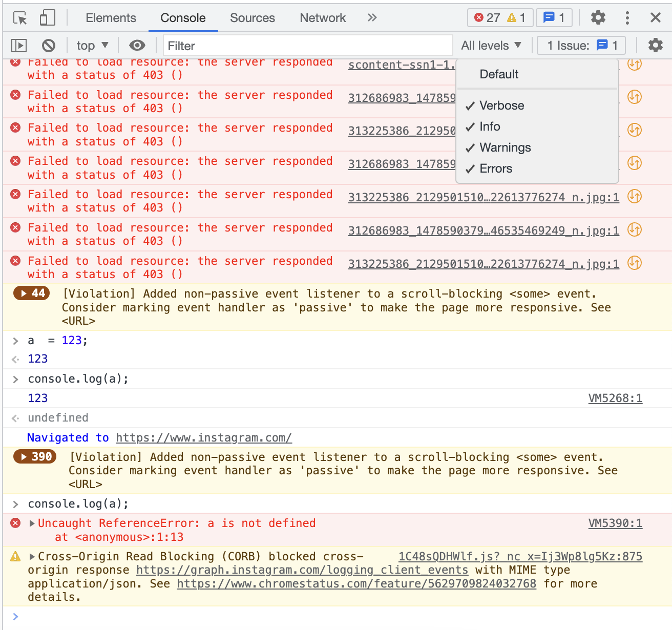The width and height of the screenshot is (672, 630).
Task: Expand the 390 grouped Violation messages
Action: [x=35, y=456]
